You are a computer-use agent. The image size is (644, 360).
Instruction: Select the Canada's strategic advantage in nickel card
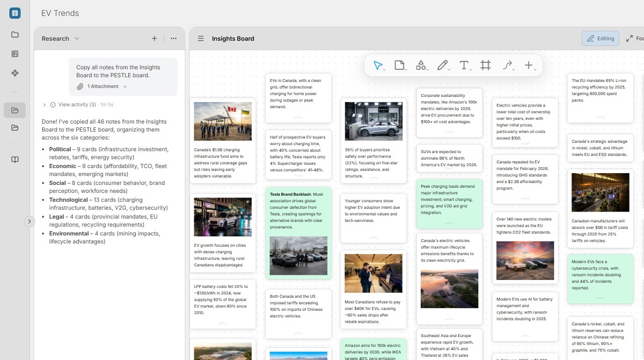(x=600, y=148)
